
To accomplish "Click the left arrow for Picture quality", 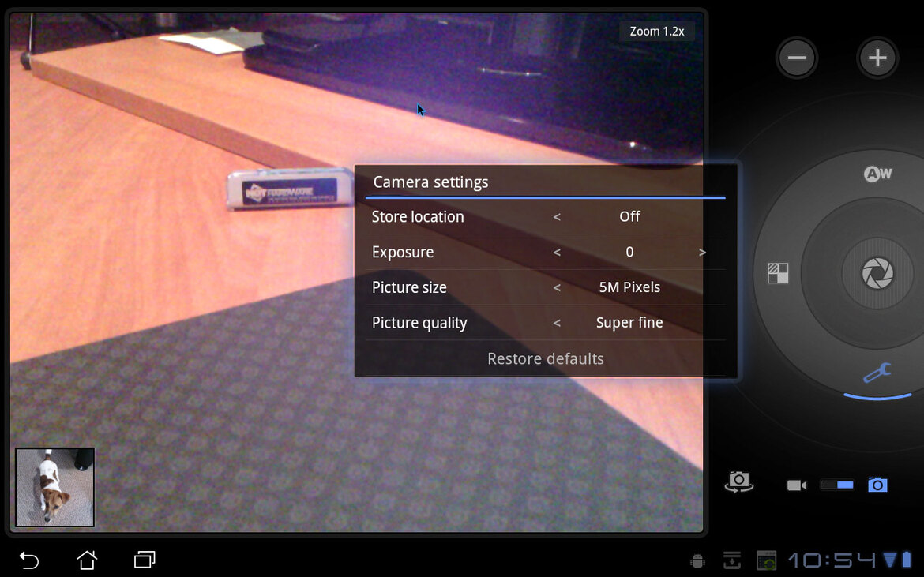I will point(557,323).
